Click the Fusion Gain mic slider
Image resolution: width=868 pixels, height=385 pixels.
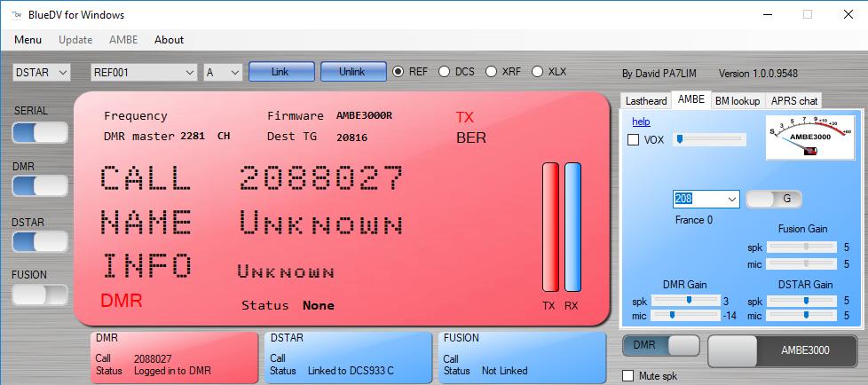tap(801, 264)
